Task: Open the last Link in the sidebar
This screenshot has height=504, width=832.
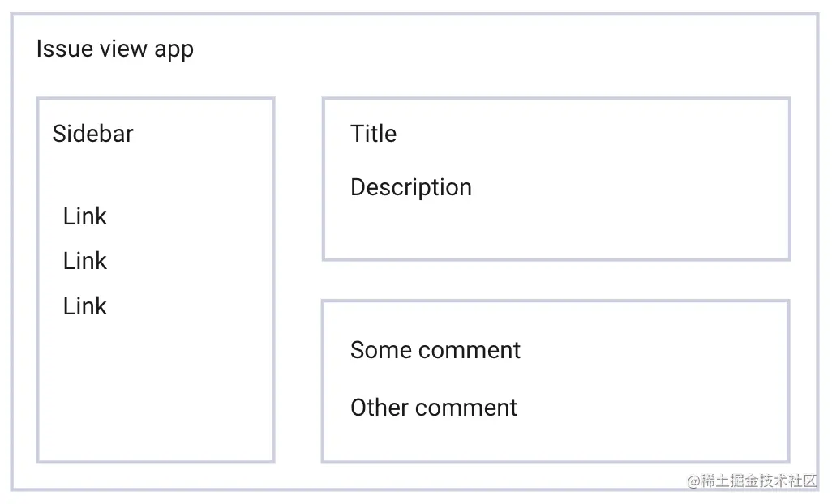Action: click(x=85, y=306)
